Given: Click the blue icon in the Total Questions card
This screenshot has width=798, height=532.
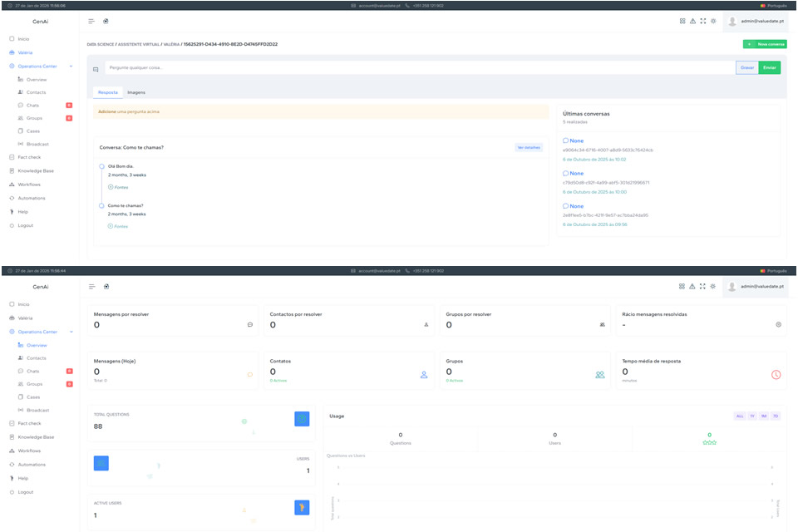Looking at the screenshot, I should pyautogui.click(x=302, y=419).
